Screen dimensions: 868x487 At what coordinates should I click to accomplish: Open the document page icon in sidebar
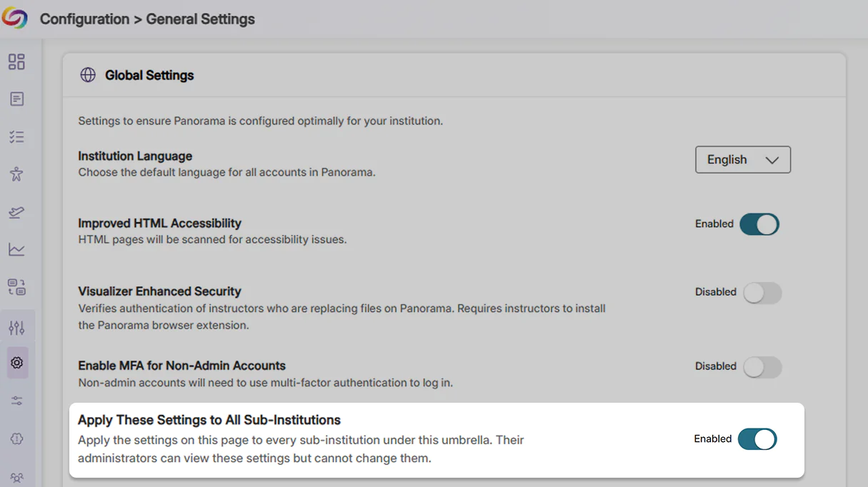(17, 99)
